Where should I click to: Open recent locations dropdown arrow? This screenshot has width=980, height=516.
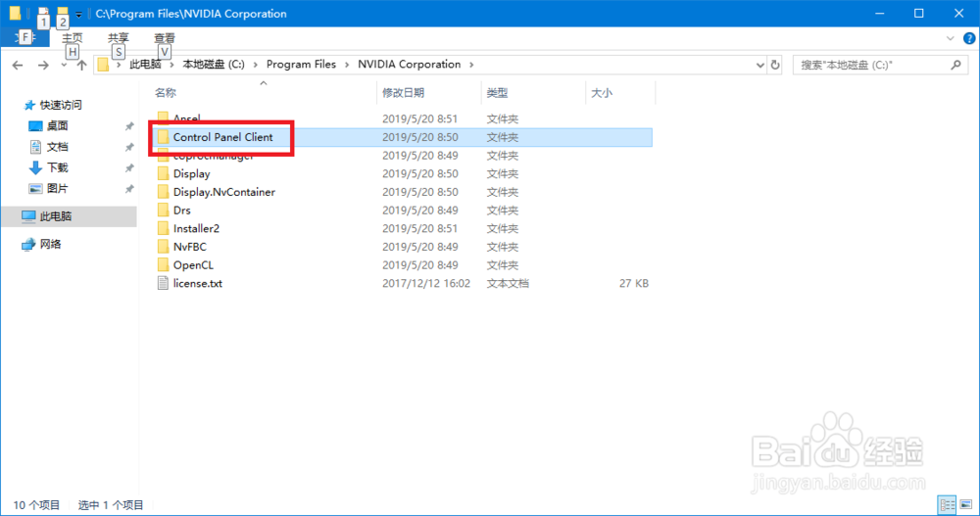pyautogui.click(x=64, y=65)
